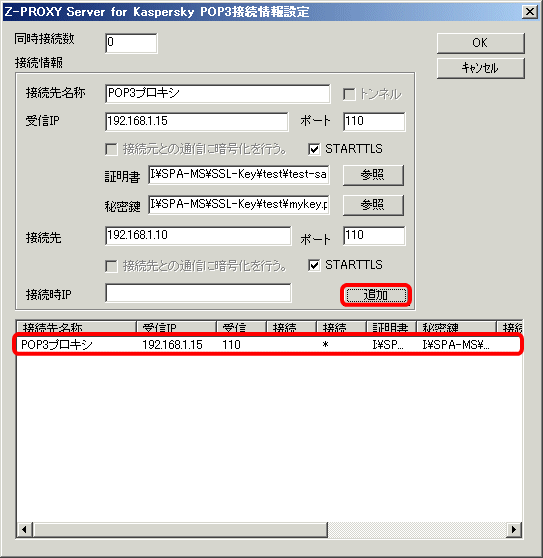The height and width of the screenshot is (558, 543).
Task: Click the 秘密鍵 column header
Action: pyautogui.click(x=456, y=327)
